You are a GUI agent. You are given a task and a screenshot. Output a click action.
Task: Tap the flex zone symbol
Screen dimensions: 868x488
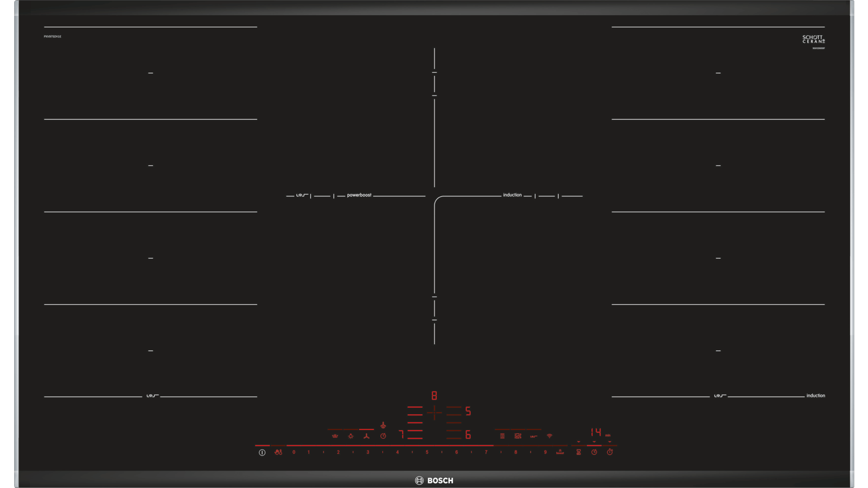[502, 436]
